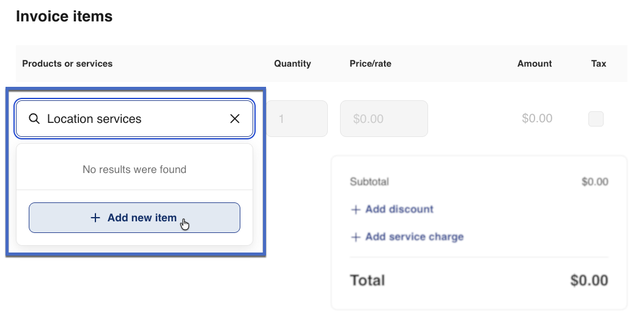Click the Tax column header
The height and width of the screenshot is (321, 644).
pos(599,64)
